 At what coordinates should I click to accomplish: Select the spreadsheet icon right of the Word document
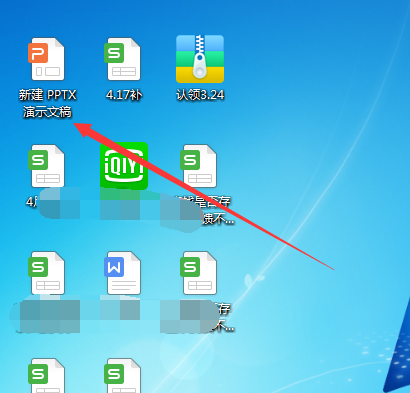pos(199,273)
